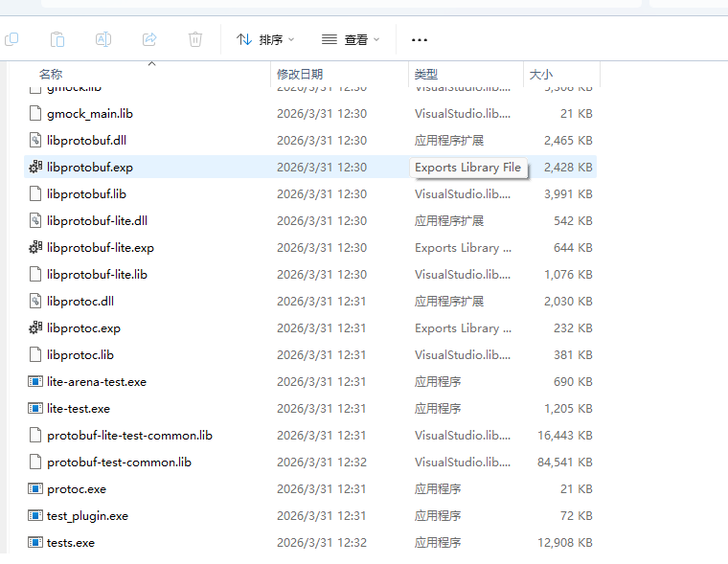Image resolution: width=728 pixels, height=564 pixels.
Task: Click the Rename toolbar icon
Action: [x=103, y=39]
